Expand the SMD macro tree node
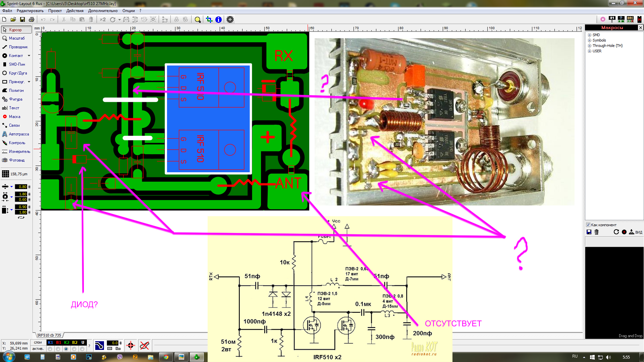 [589, 35]
